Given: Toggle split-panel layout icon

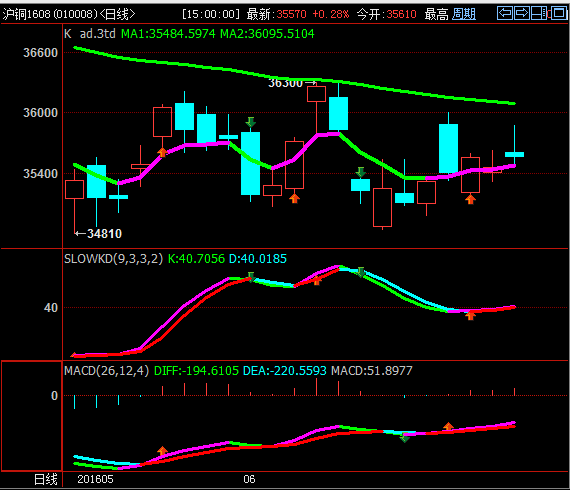Looking at the screenshot, I should pyautogui.click(x=539, y=13).
